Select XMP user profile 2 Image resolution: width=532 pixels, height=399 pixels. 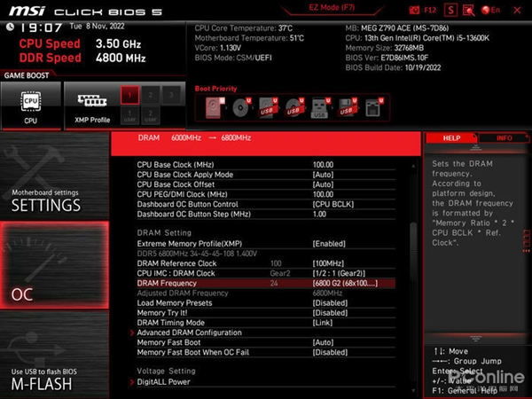coord(151,115)
